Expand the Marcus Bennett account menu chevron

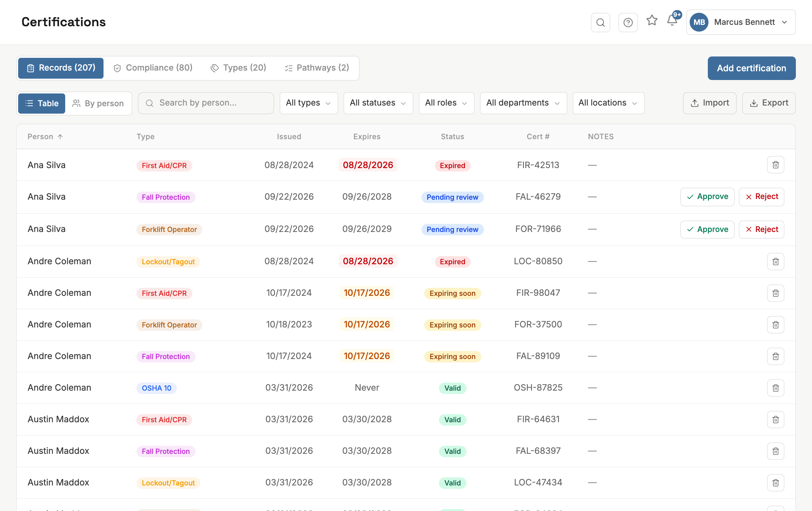[x=784, y=22]
